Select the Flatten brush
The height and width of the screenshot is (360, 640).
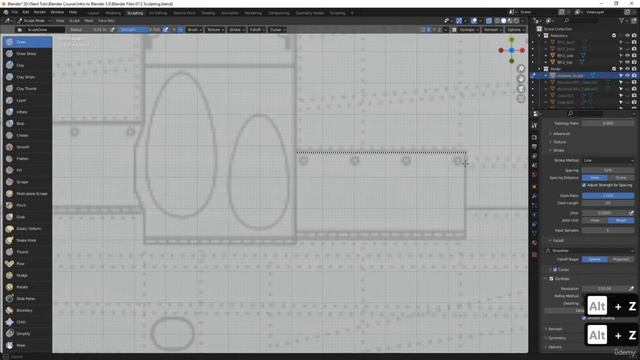coord(27,158)
